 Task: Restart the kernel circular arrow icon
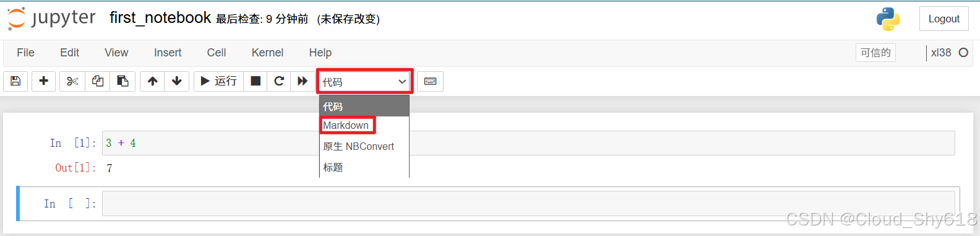[279, 81]
